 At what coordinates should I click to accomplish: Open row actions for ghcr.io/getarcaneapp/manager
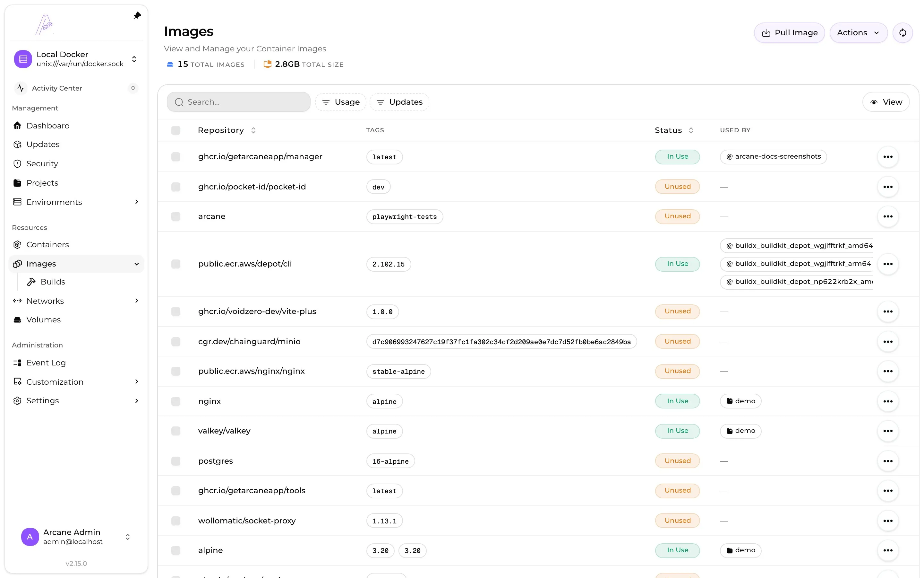(888, 157)
